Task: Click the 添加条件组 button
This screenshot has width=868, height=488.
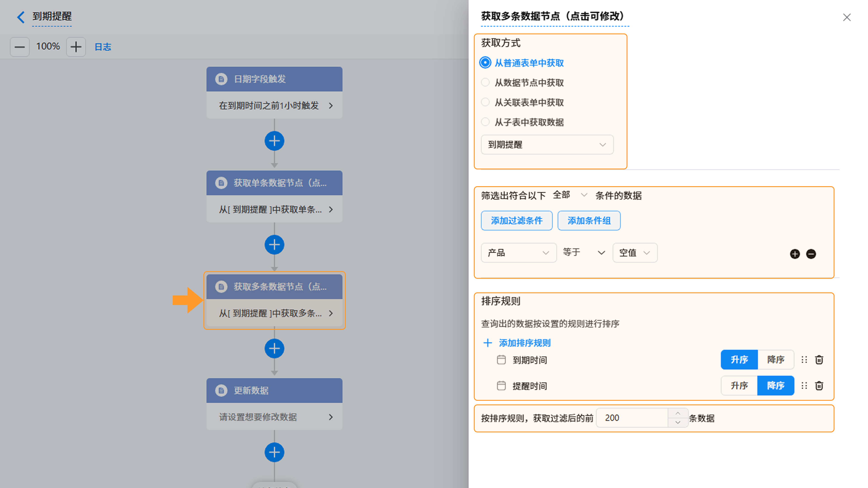Action: 589,221
